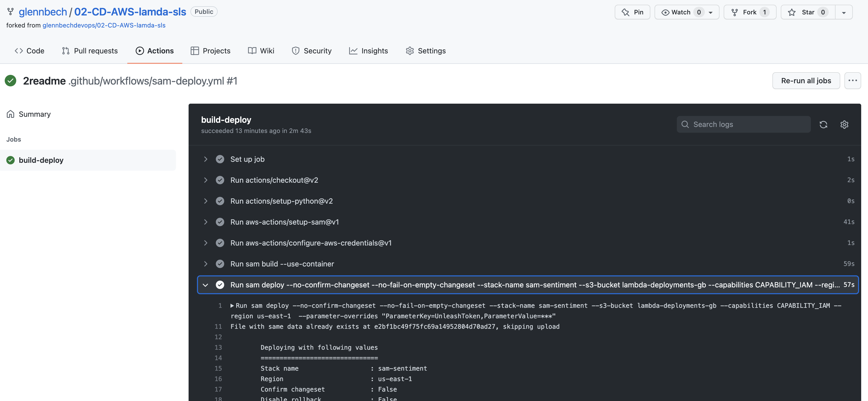Screen dimensions: 868x401
Task: Click the Summary section in sidebar
Action: [x=34, y=114]
